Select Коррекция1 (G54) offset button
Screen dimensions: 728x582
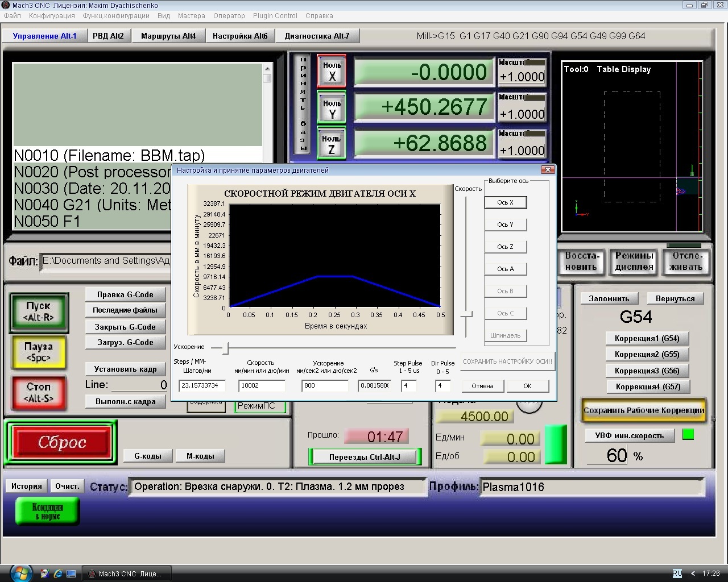coord(647,338)
